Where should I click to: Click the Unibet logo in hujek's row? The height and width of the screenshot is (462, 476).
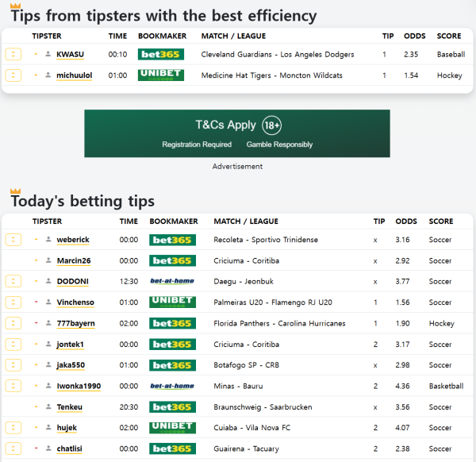coord(172,428)
